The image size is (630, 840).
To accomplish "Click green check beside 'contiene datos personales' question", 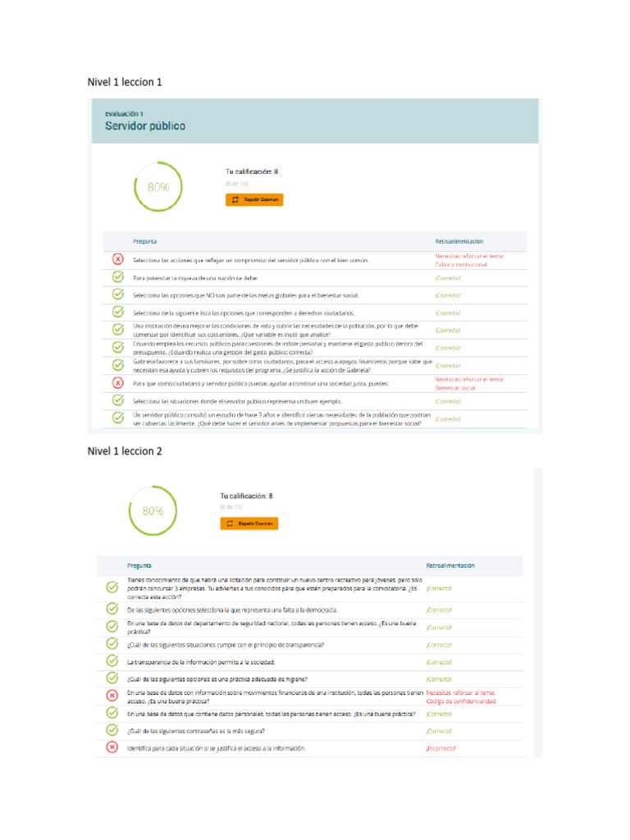I will pos(112,713).
